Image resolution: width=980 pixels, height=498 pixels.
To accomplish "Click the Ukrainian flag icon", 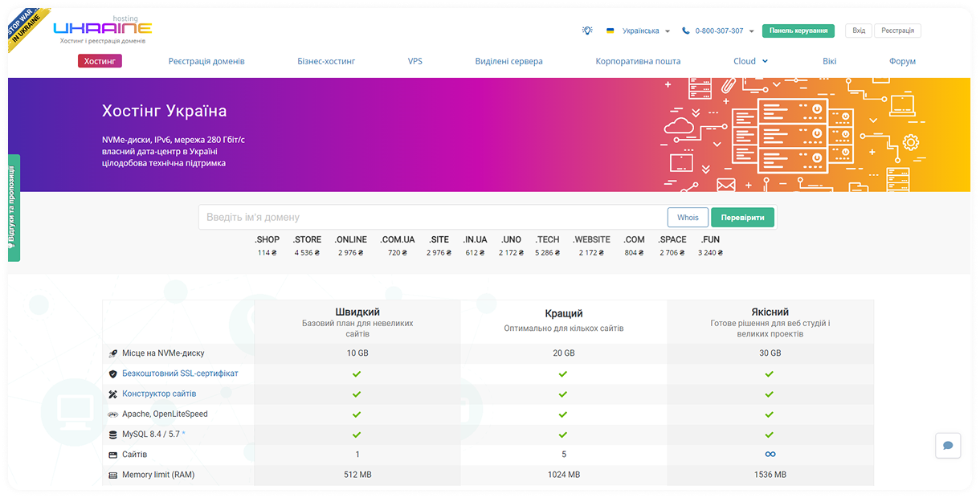I will [x=610, y=31].
